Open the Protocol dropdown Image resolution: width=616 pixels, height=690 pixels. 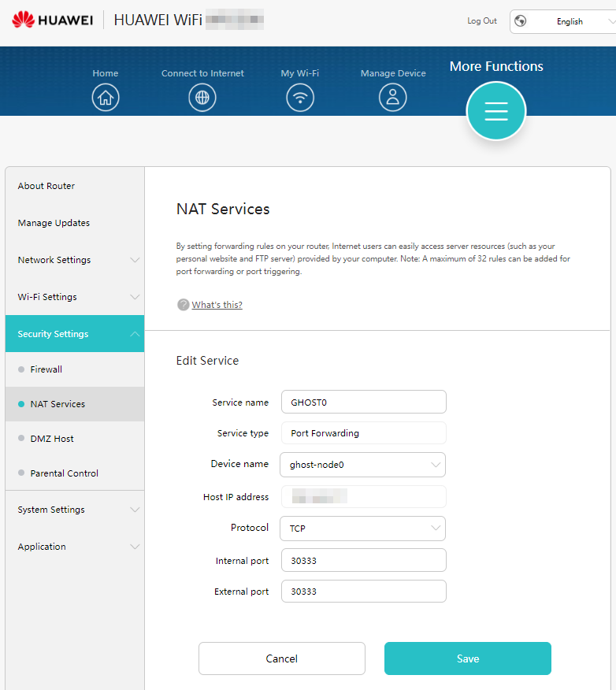click(362, 529)
